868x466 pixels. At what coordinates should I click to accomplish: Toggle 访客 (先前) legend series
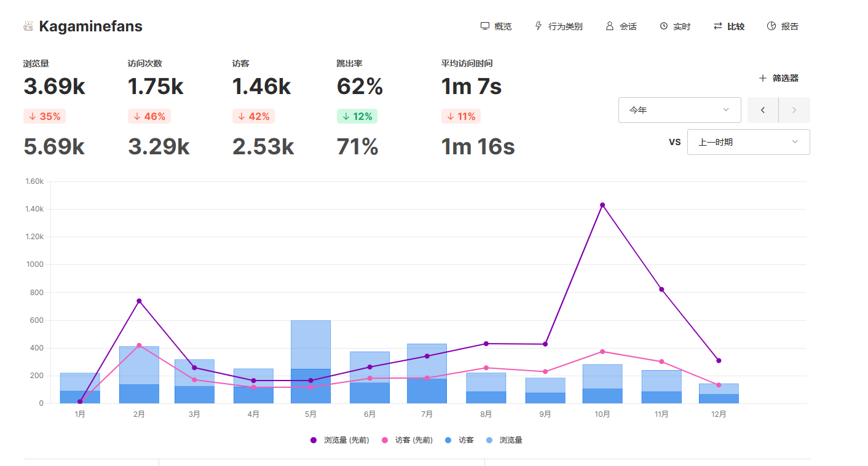tap(408, 440)
